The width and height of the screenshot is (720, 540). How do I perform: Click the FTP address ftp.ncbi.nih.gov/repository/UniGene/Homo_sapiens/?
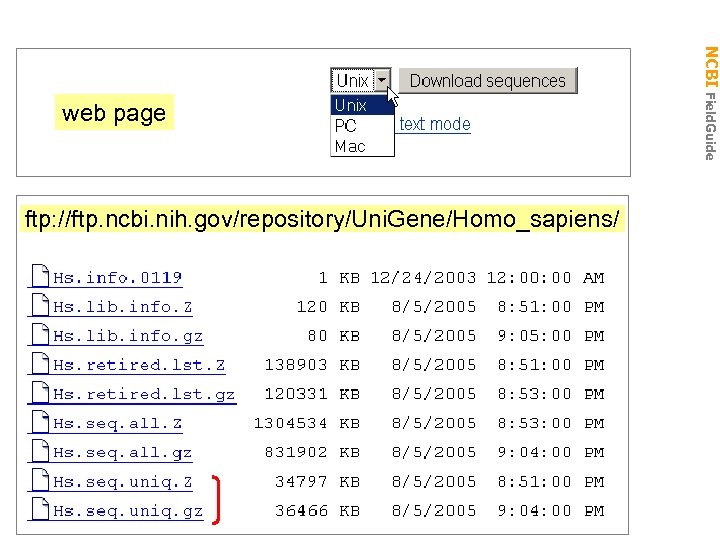tap(322, 219)
